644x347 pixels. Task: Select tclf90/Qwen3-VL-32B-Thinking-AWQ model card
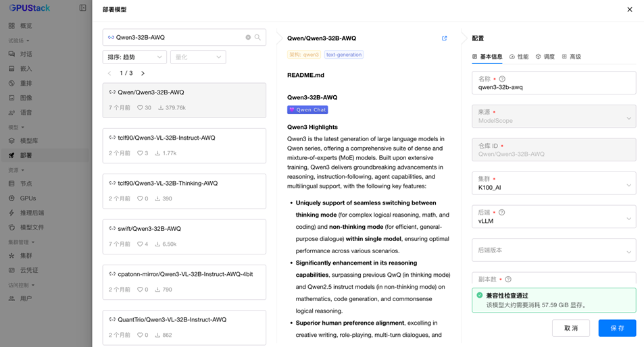pyautogui.click(x=184, y=192)
